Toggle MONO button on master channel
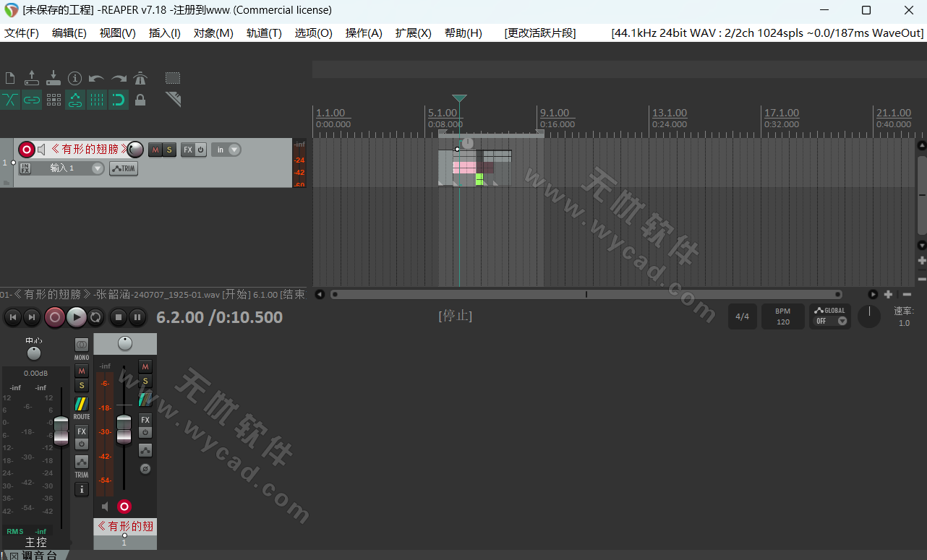This screenshot has height=560, width=927. pyautogui.click(x=82, y=345)
